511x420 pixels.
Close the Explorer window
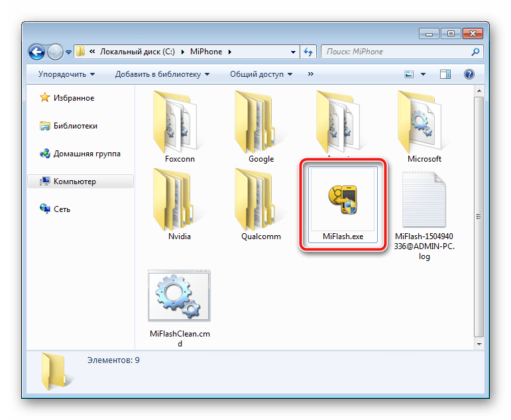473,34
